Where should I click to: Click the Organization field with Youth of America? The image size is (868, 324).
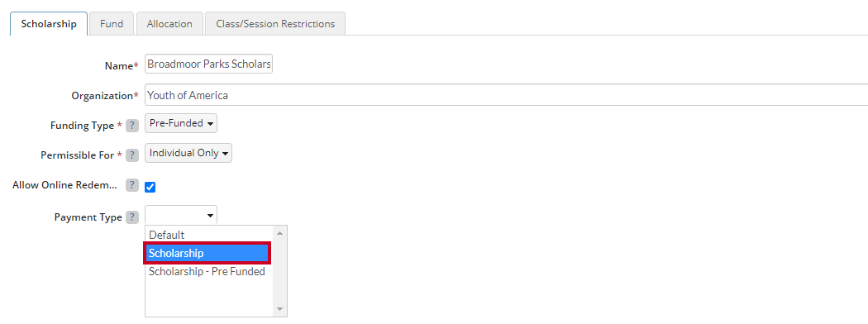pyautogui.click(x=506, y=95)
